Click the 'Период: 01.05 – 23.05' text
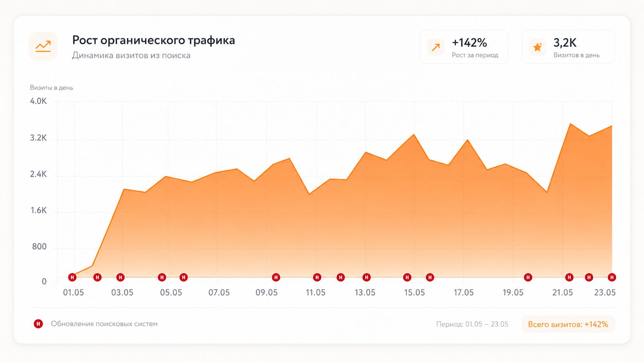644x362 pixels. 472,324
